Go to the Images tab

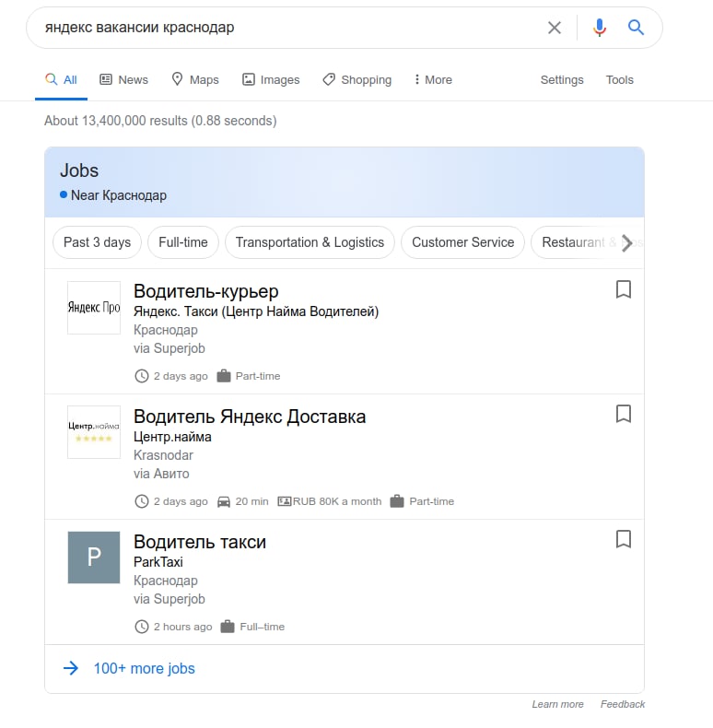pos(271,80)
